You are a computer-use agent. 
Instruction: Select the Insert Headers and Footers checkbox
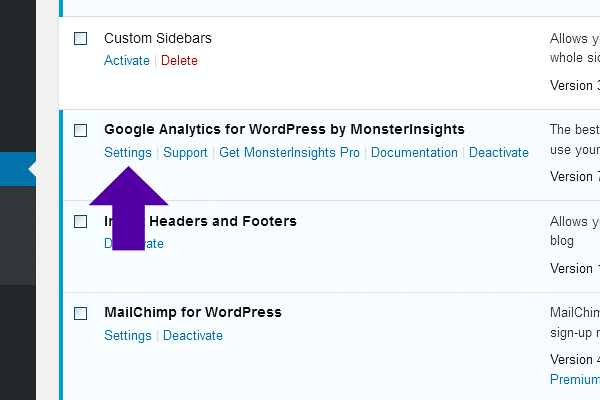pos(81,221)
